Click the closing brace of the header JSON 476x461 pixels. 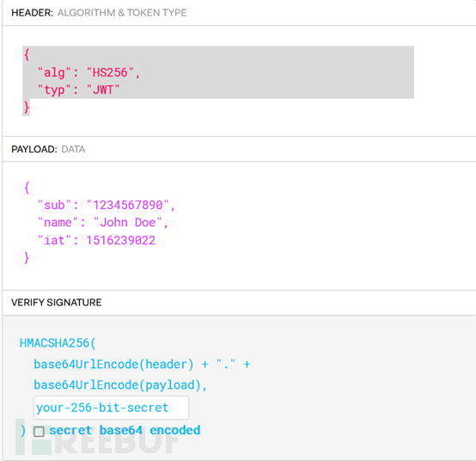27,107
